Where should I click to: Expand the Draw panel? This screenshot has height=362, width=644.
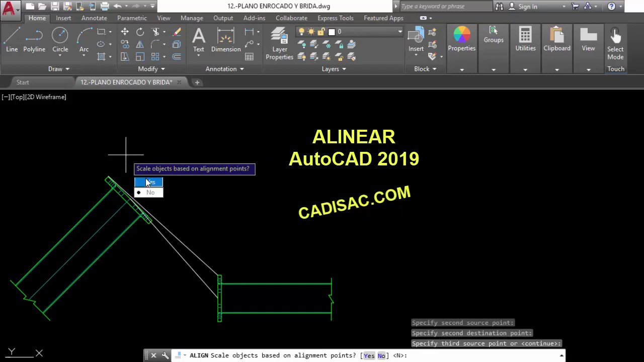coord(58,69)
